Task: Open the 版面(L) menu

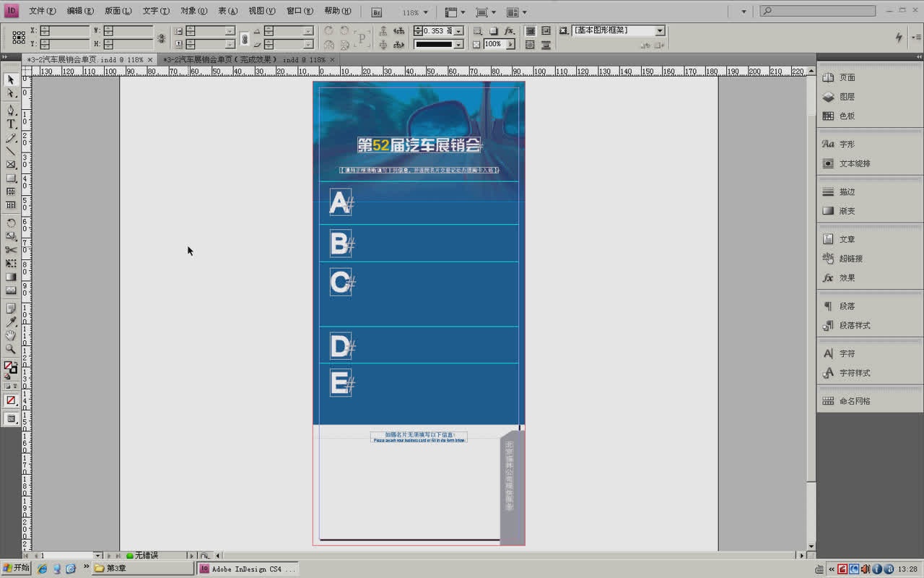Action: tap(118, 12)
